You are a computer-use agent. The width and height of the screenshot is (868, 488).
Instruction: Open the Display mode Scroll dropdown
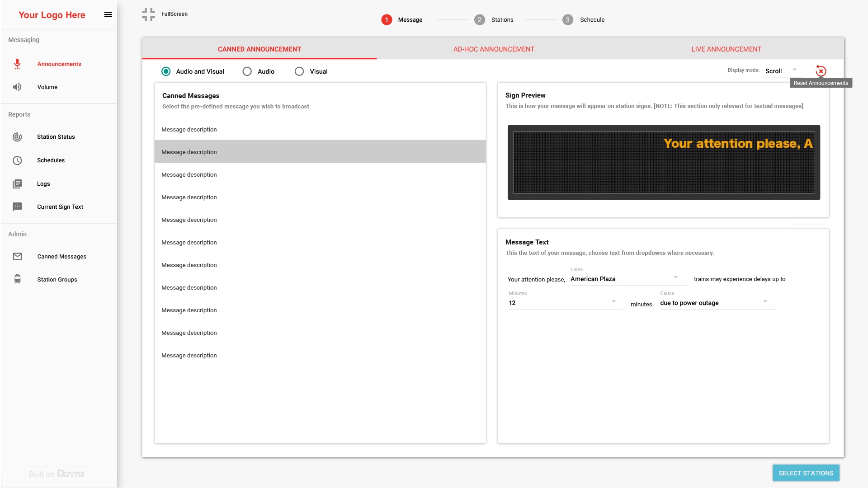click(x=781, y=71)
